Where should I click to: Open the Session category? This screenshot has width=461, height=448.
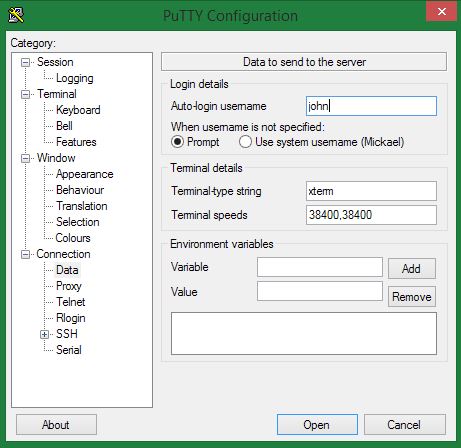(x=55, y=62)
